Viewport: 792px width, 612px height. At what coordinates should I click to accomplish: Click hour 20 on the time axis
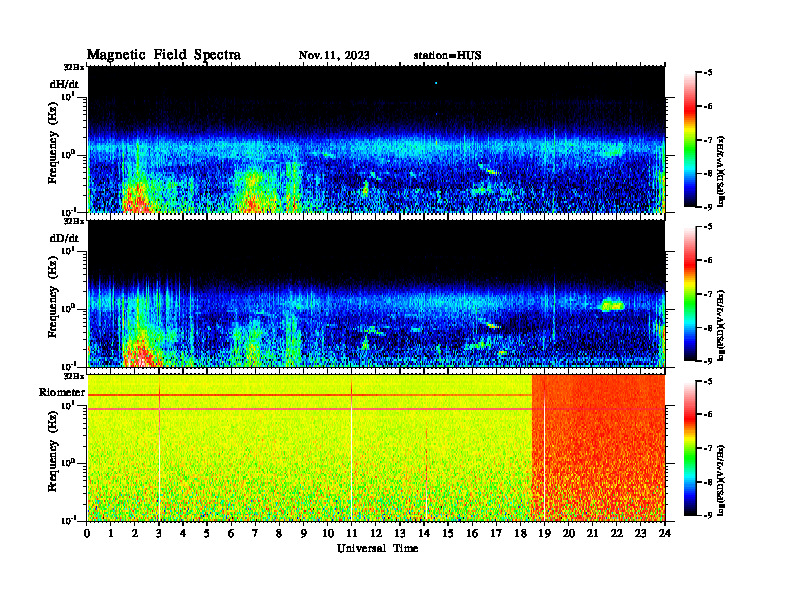[x=569, y=533]
